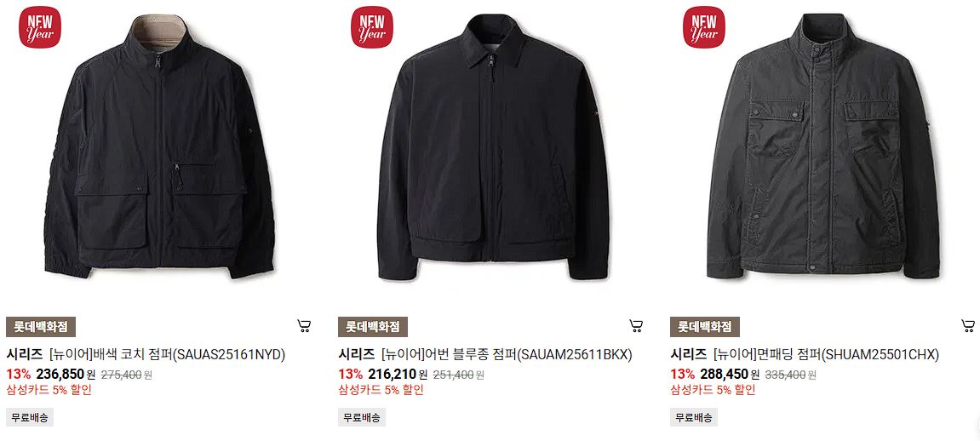Open product title SAUAS25161NYD link
Screen dimensions: 980x441
[146, 355]
